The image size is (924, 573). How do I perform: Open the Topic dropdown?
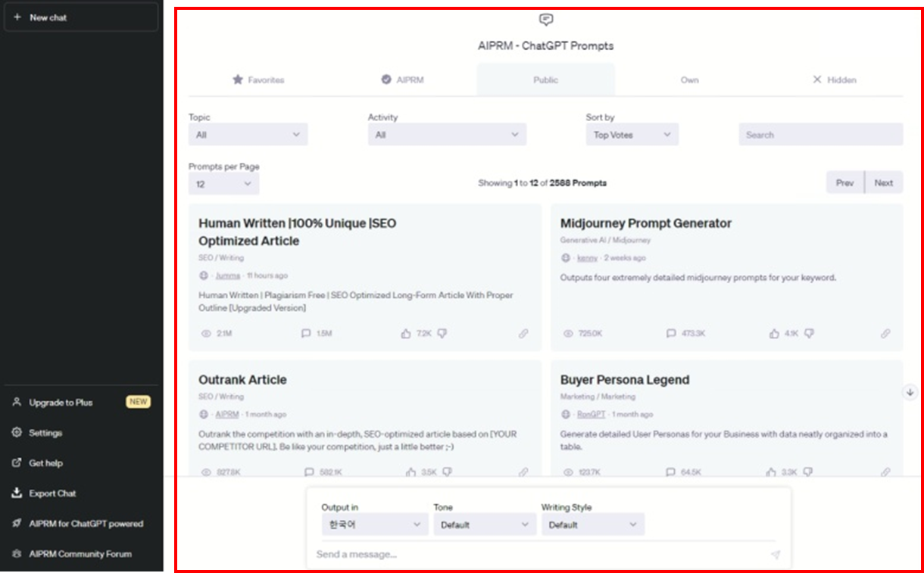[x=248, y=135]
